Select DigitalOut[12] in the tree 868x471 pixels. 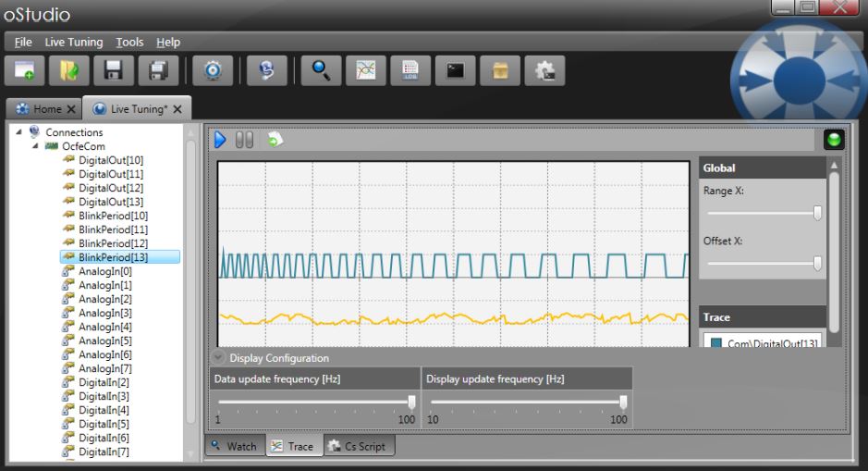[x=111, y=188]
